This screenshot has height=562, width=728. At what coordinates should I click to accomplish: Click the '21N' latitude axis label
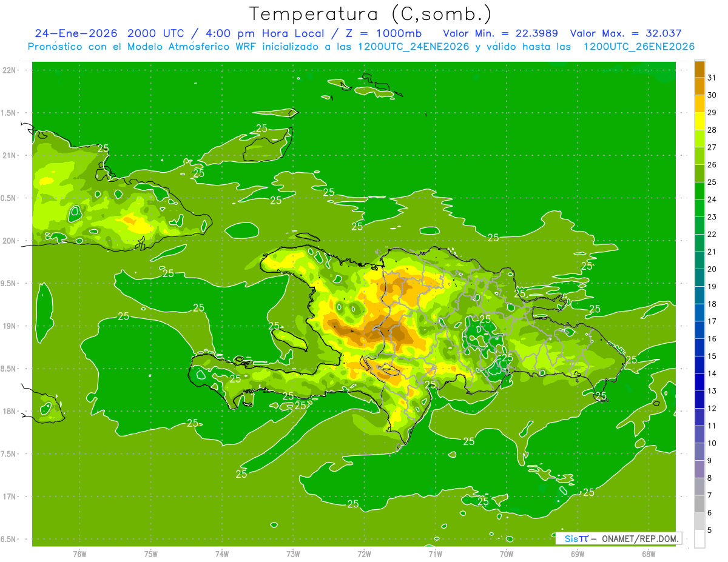tap(10, 155)
